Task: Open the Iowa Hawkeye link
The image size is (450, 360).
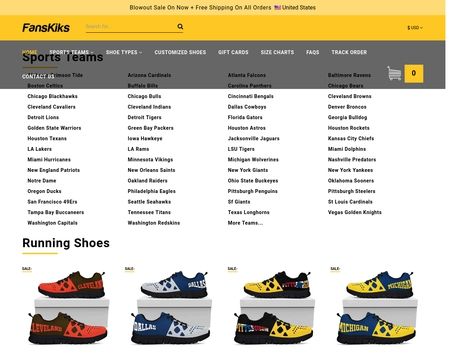Action: tap(145, 138)
